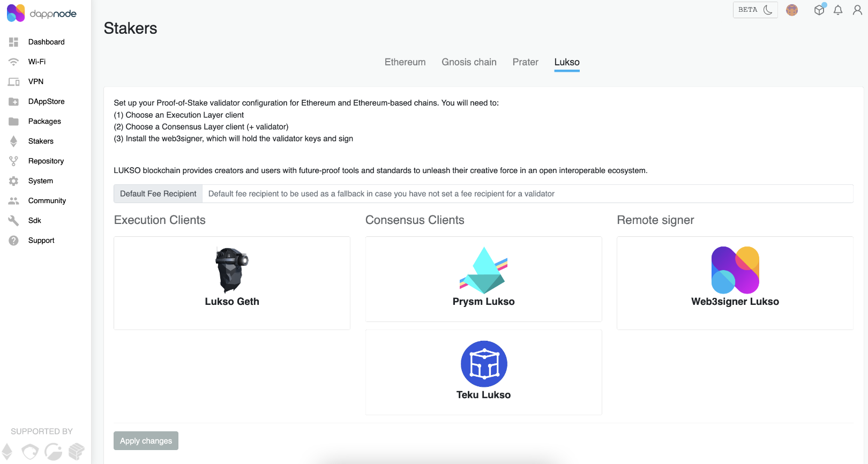Switch to the Ethereum tab
Image resolution: width=868 pixels, height=464 pixels.
405,62
